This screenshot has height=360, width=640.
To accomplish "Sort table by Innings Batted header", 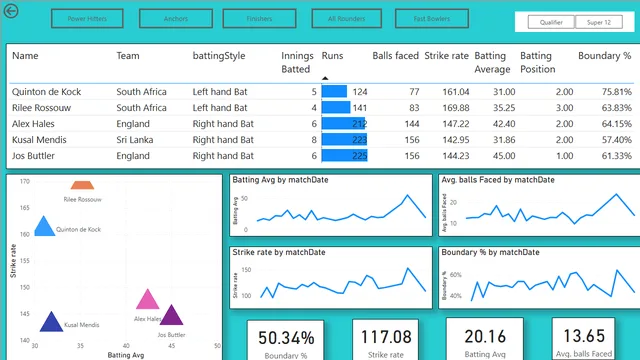I will pos(297,62).
